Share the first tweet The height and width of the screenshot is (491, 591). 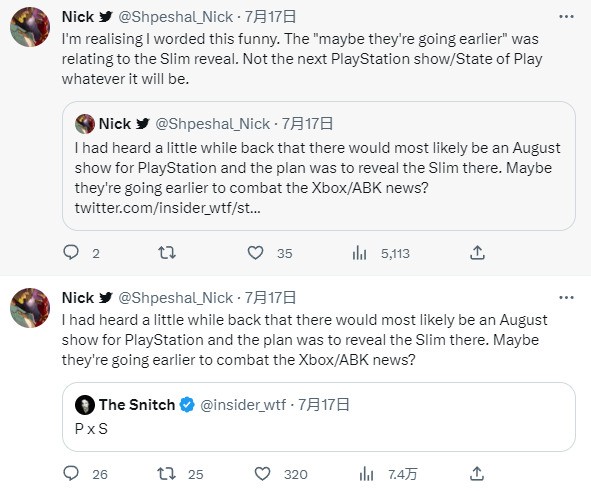pyautogui.click(x=477, y=252)
